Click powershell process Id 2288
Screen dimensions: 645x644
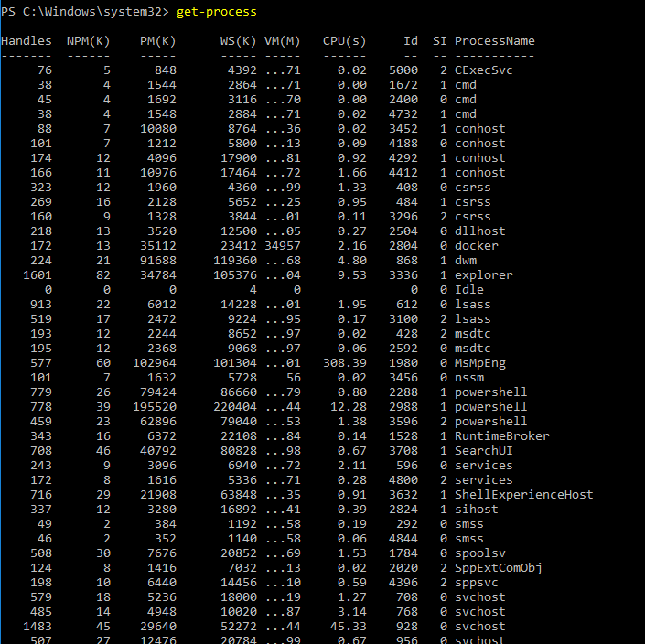pyautogui.click(x=403, y=392)
